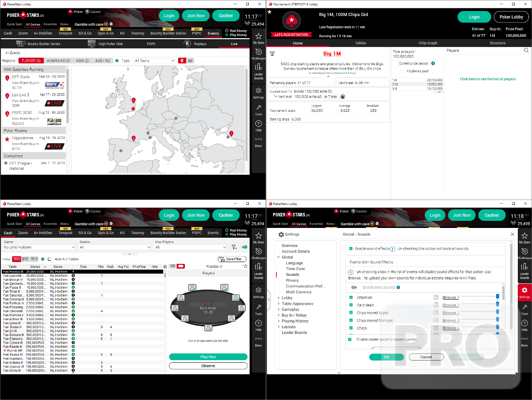The width and height of the screenshot is (532, 400).
Task: Open Tools in the Cash lobby sidebar
Action: pyautogui.click(x=258, y=309)
